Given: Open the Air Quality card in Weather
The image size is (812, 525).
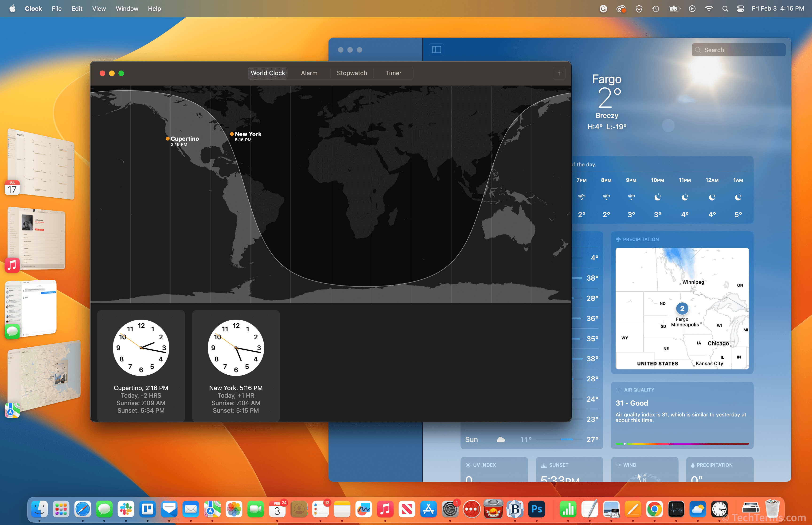Looking at the screenshot, I should click(682, 415).
